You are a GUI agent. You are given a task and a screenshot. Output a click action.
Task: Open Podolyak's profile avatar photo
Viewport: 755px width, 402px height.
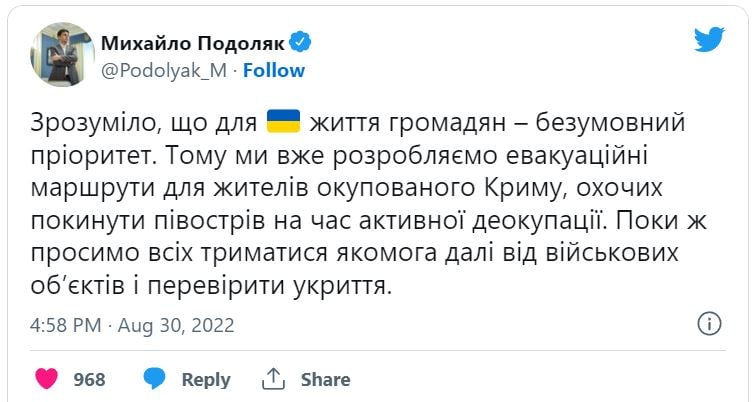[62, 54]
